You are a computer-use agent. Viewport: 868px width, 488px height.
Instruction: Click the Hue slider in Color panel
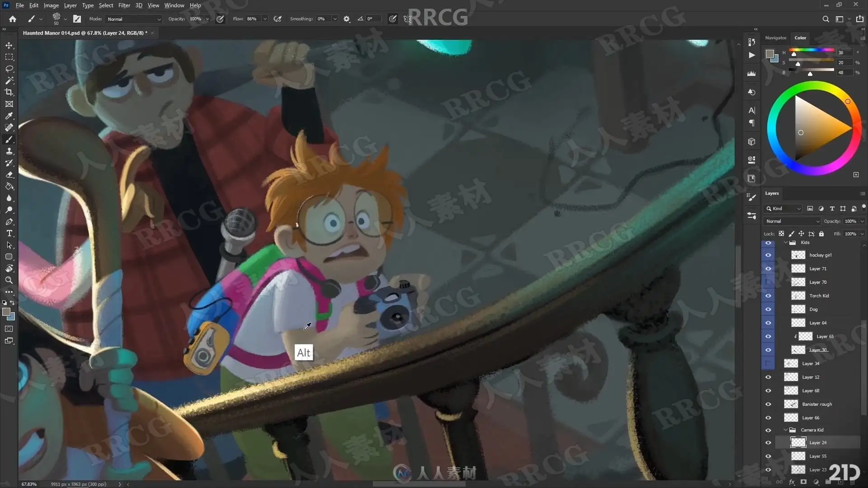click(x=811, y=51)
